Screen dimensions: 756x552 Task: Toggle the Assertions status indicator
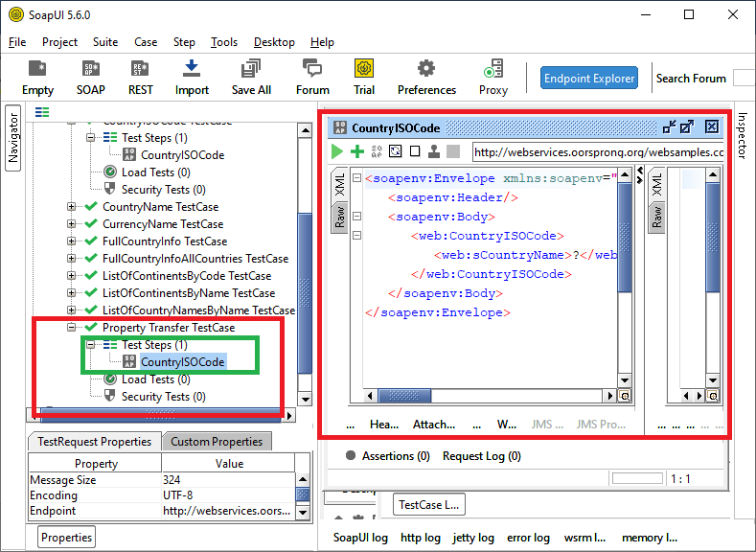(x=351, y=455)
